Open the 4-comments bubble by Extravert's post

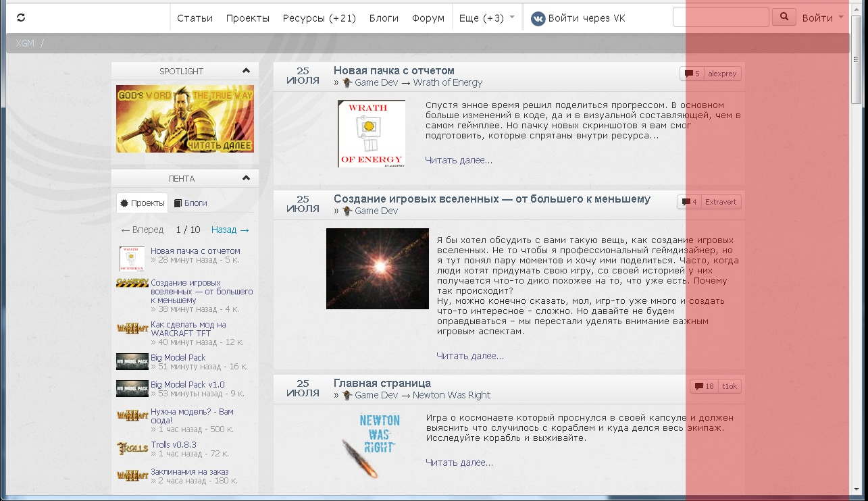click(690, 202)
